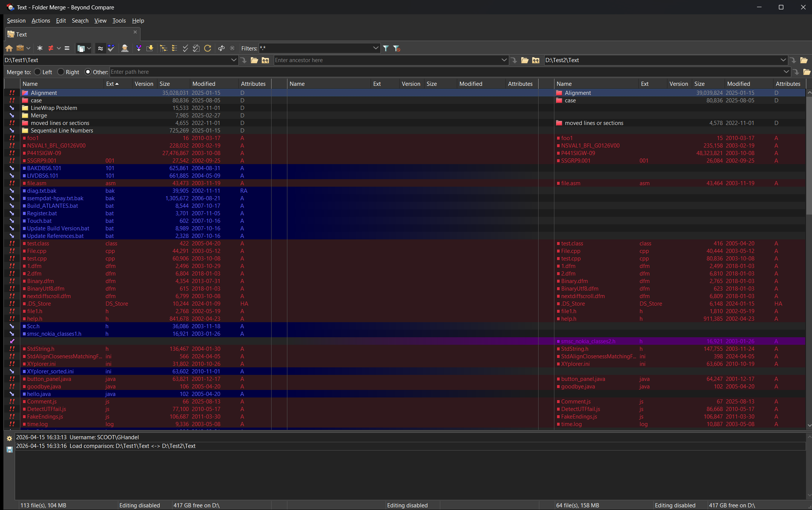This screenshot has height=510, width=812.
Task: Expand the right path D:\Test2\Text dropdown
Action: tap(783, 60)
